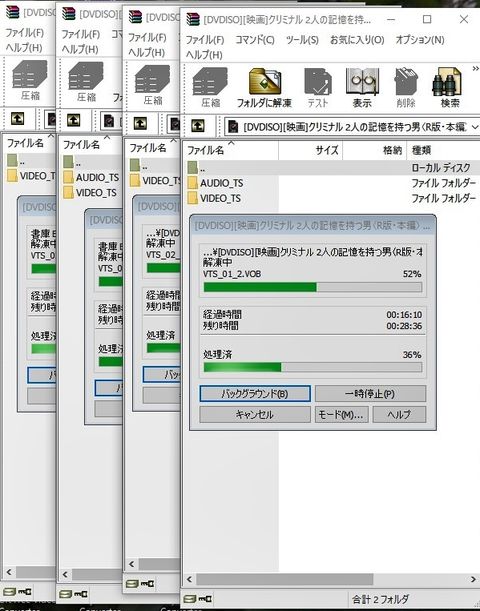The height and width of the screenshot is (611, 480).
Task: Click up-one-level arrow in the second window
Action: 74,120
